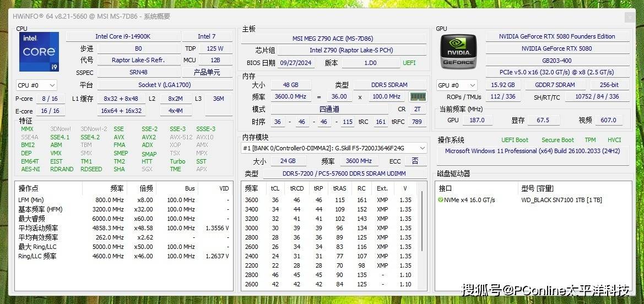Select the Intel Core i9-14900K name field
This screenshot has width=644, height=304.
coord(123,36)
